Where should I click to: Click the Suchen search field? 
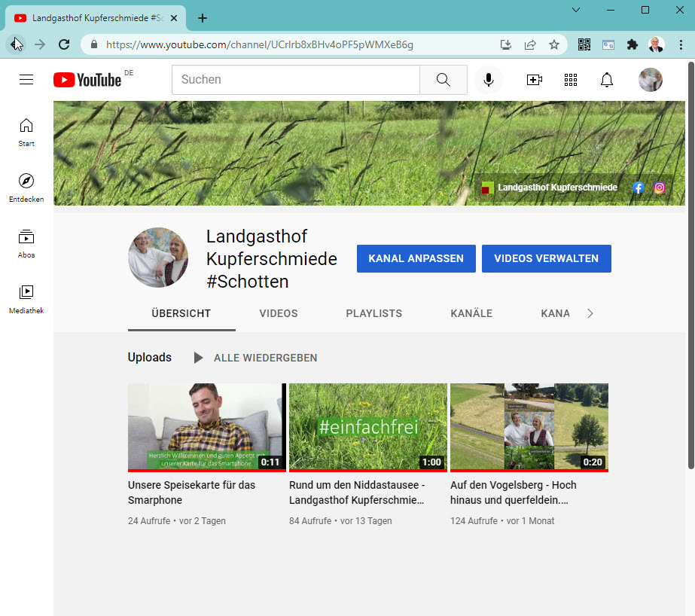pyautogui.click(x=296, y=80)
